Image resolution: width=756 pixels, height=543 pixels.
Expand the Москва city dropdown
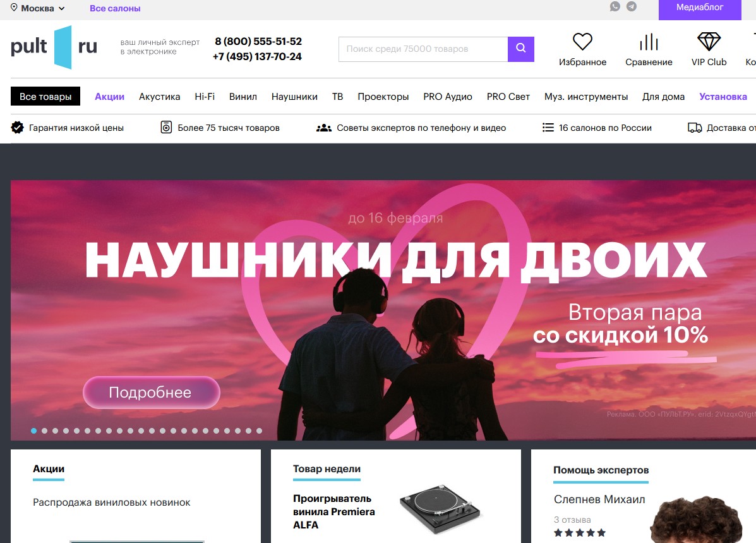pyautogui.click(x=38, y=8)
